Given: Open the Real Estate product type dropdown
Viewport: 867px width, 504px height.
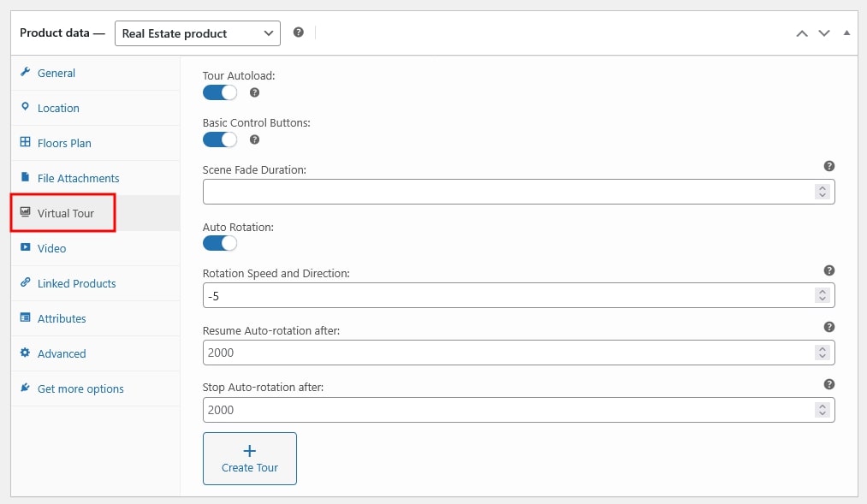Looking at the screenshot, I should tap(198, 33).
